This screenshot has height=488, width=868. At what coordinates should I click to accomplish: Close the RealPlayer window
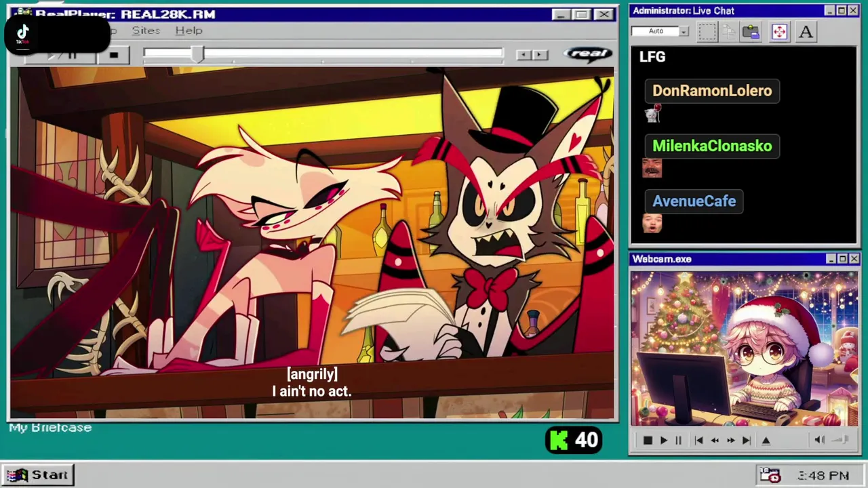[604, 14]
